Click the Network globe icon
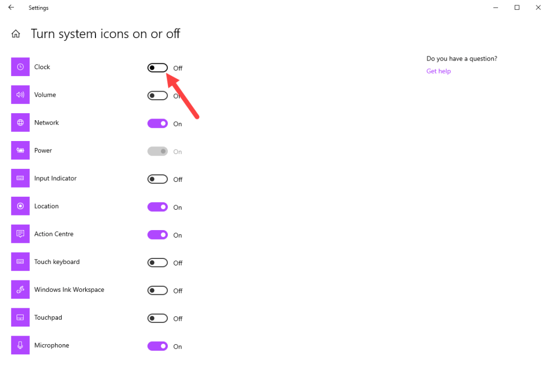549x392 pixels. click(20, 123)
